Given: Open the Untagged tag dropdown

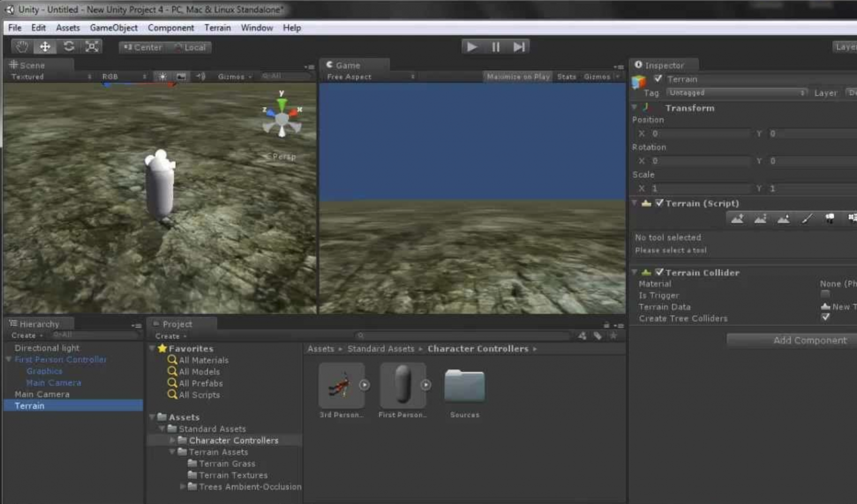Looking at the screenshot, I should coord(736,93).
